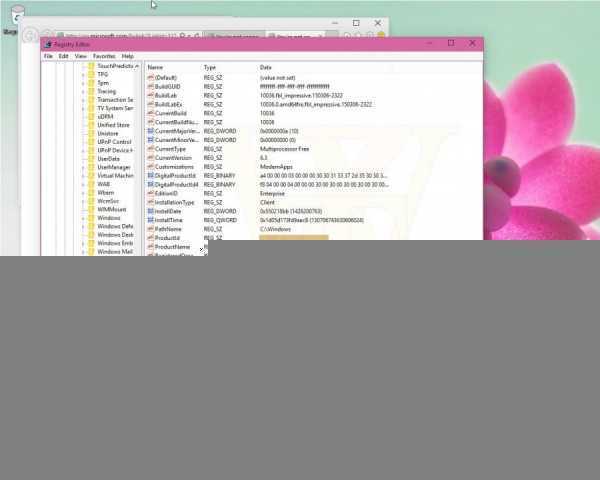Open the Edit menu in Registry Editor
This screenshot has height=480, width=600.
point(63,56)
